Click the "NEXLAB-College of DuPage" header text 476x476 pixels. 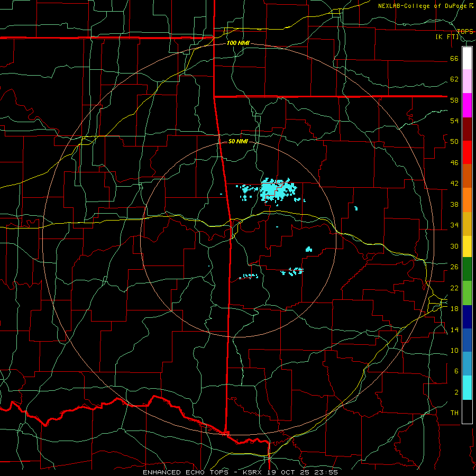pyautogui.click(x=423, y=6)
